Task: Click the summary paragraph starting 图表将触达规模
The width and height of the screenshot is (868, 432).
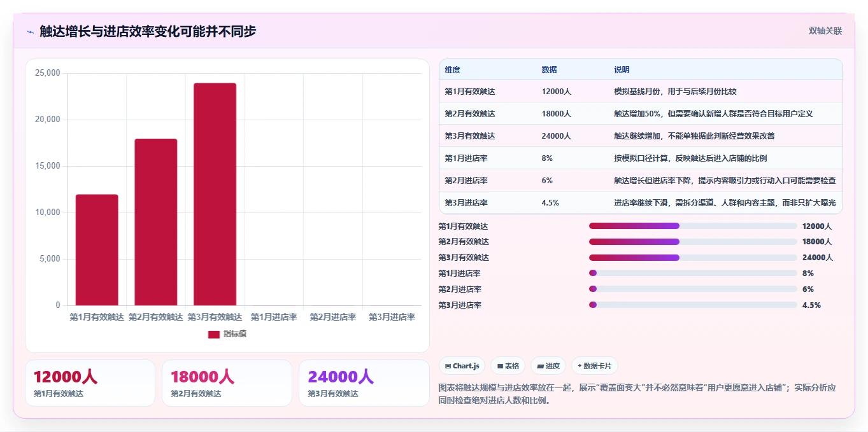Action: click(637, 394)
